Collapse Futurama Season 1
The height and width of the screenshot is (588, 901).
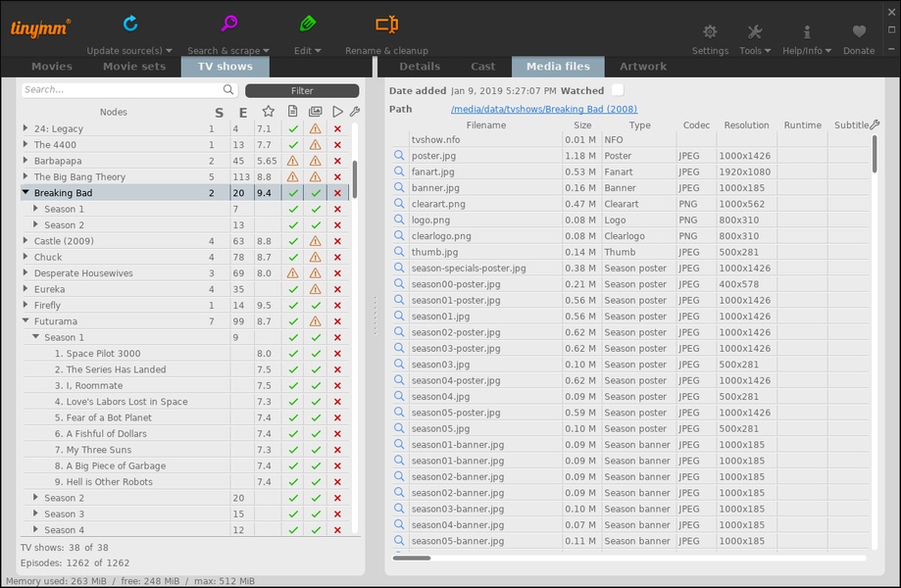[x=35, y=337]
